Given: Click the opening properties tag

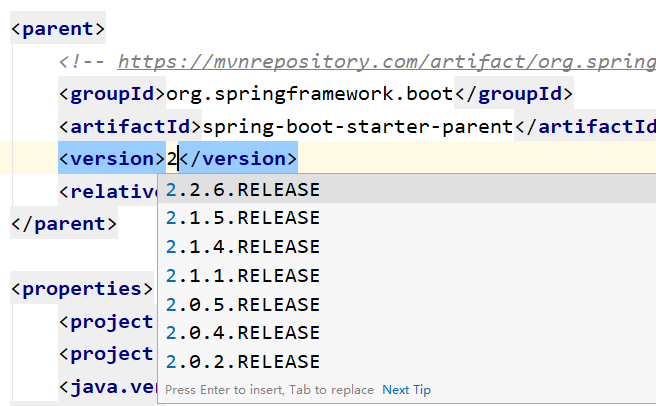Looking at the screenshot, I should 82,289.
